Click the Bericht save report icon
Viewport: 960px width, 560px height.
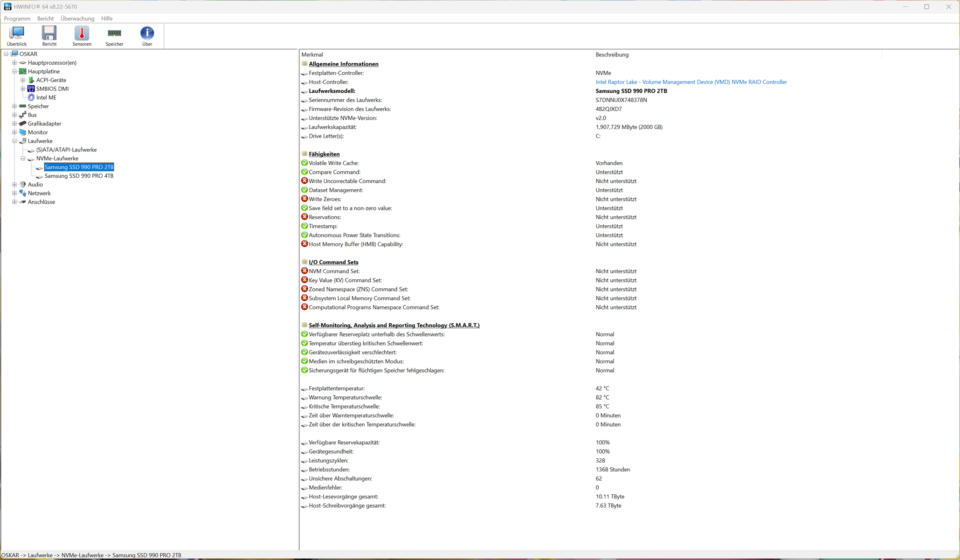(x=49, y=36)
